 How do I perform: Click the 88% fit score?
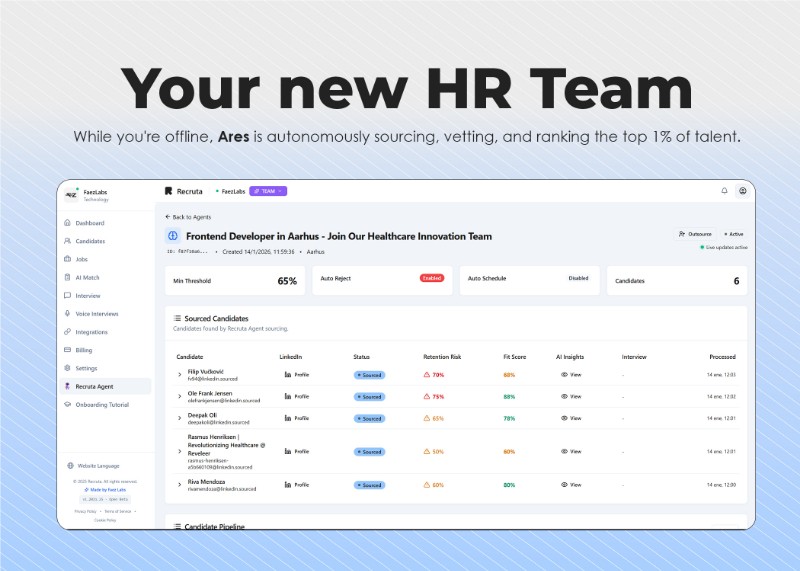click(509, 396)
